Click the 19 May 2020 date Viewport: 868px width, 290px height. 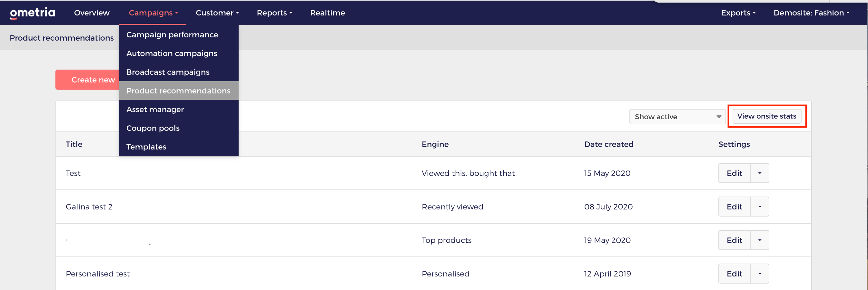point(607,240)
